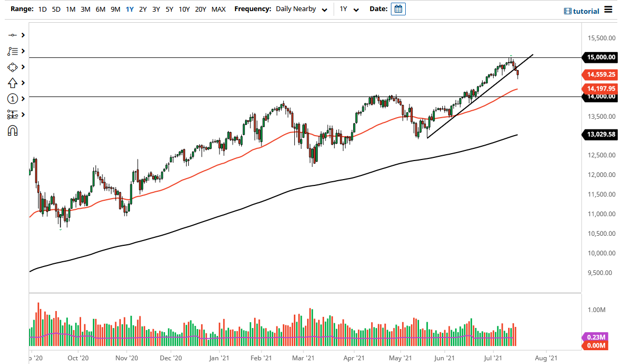
Task: Select the 10Y range option
Action: click(184, 9)
